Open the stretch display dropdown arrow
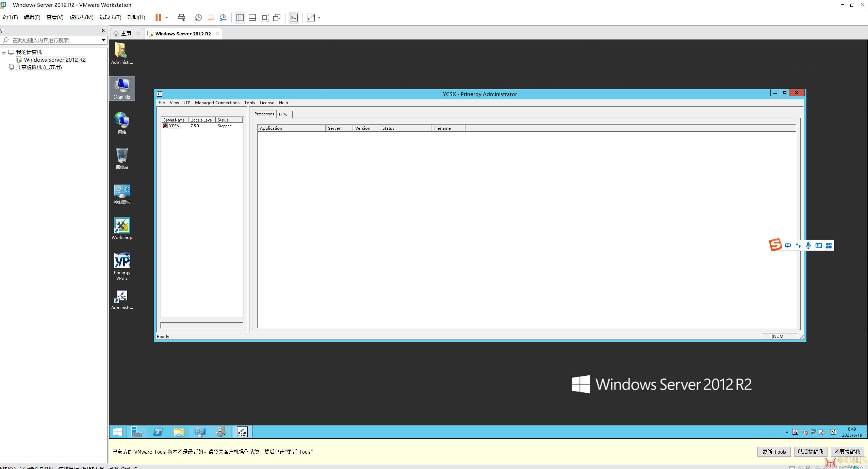This screenshot has height=469, width=868. click(x=319, y=17)
